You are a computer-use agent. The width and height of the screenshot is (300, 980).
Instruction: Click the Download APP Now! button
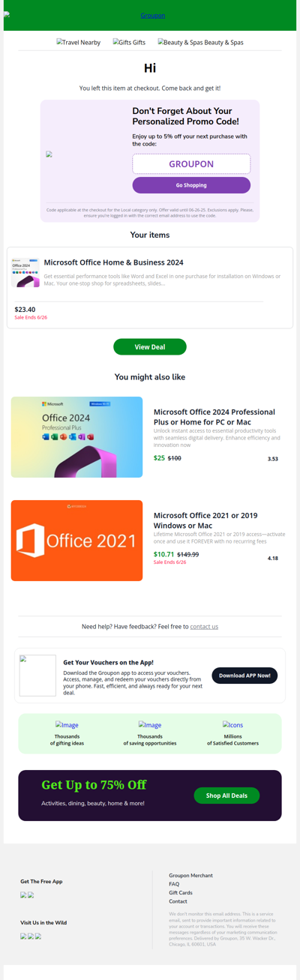[x=244, y=676]
